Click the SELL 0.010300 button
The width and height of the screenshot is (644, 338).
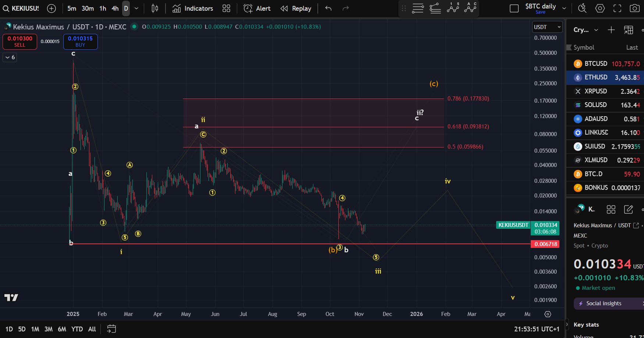[x=20, y=42]
